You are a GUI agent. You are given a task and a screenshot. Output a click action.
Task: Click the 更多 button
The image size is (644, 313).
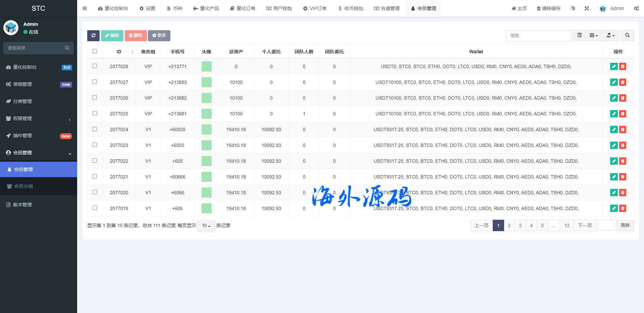click(159, 36)
